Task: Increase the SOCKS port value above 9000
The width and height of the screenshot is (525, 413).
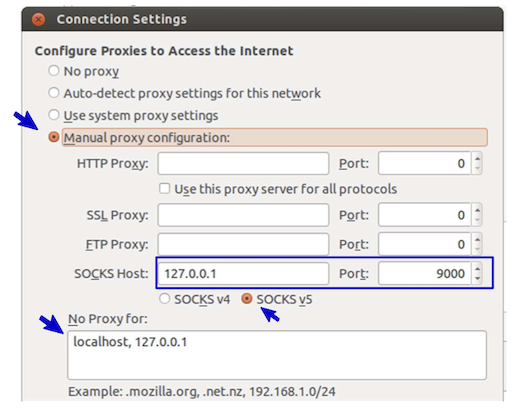Action: coord(477,268)
